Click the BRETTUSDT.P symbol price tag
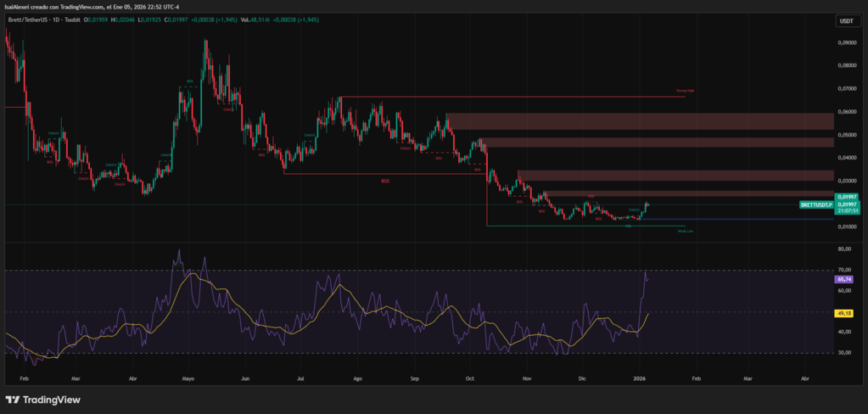This screenshot has height=414, width=868. [x=816, y=204]
